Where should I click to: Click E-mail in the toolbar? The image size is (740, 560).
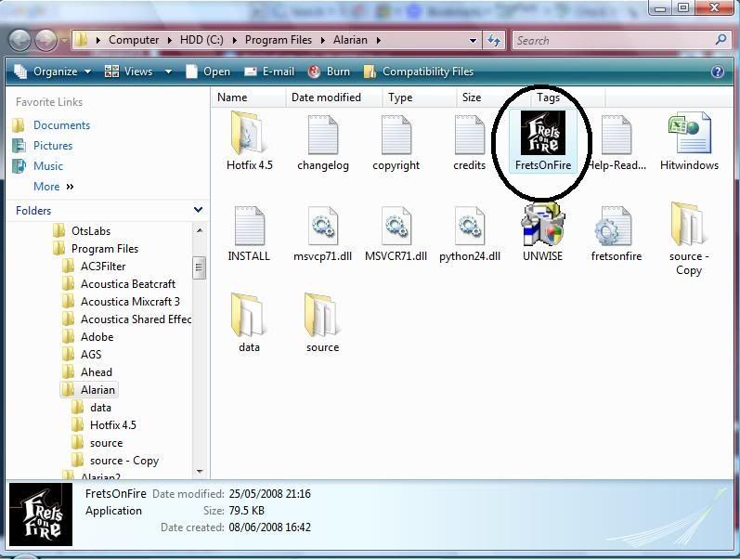[x=269, y=72]
